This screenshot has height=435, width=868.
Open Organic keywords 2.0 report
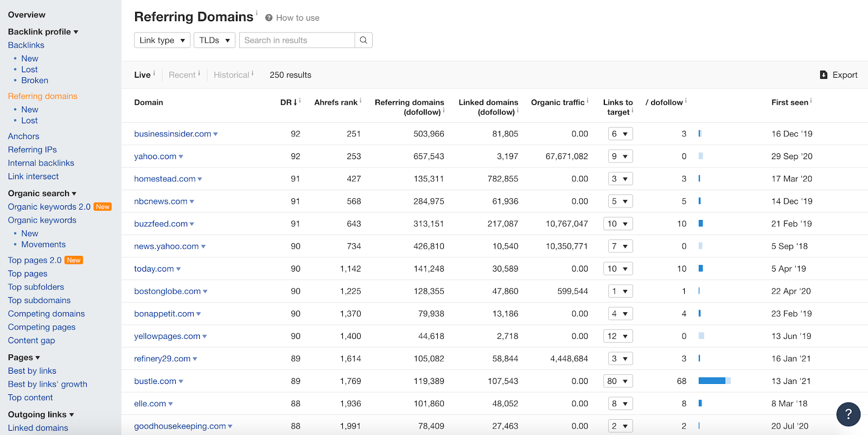point(49,207)
